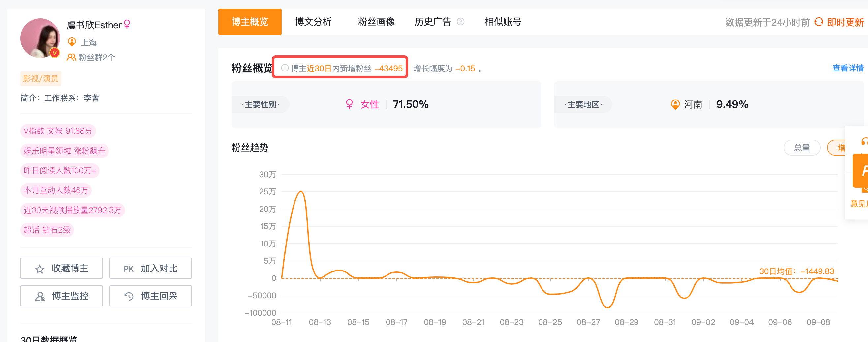Viewport: 868px width, 342px height.
Task: Click the 虞书欣Esther profile avatar
Action: point(40,38)
